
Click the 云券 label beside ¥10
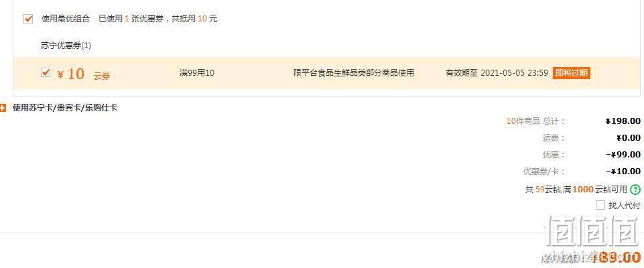click(102, 76)
